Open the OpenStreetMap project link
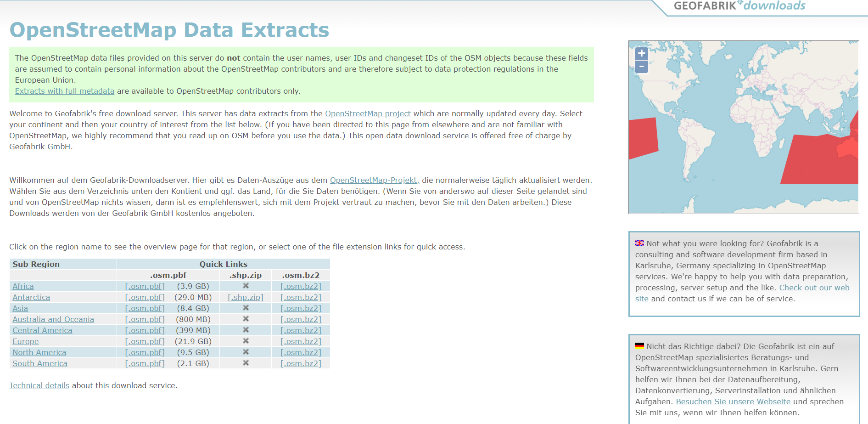Viewport: 868px width, 424px height. (368, 113)
